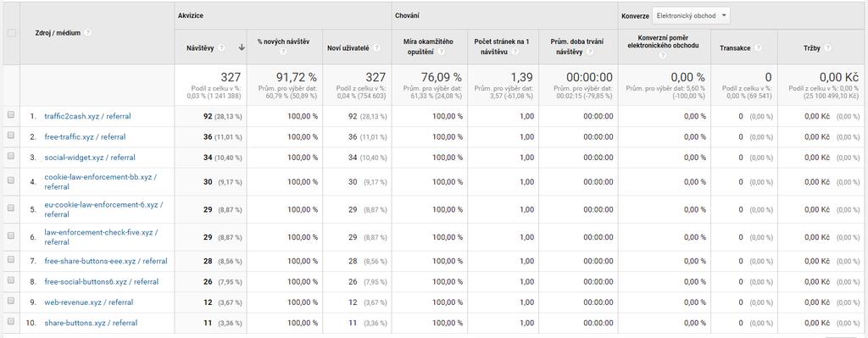Check the web-revenue.xyz row checkbox
This screenshot has width=868, height=338.
[10, 301]
